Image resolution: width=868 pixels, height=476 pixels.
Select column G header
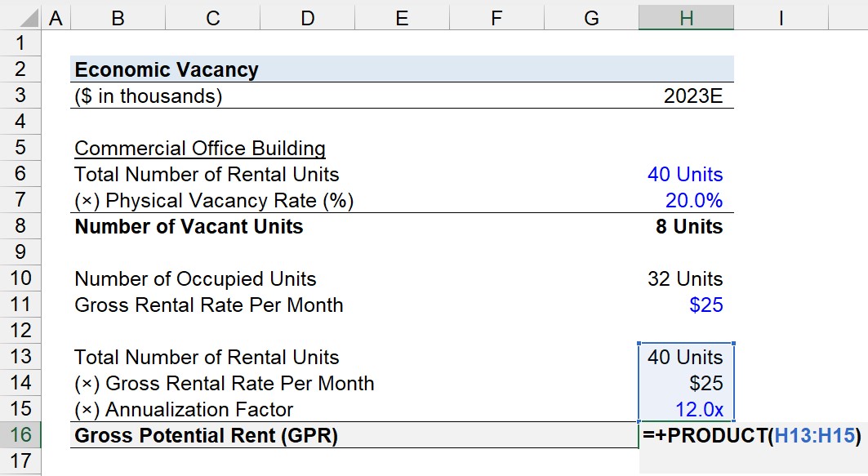tap(591, 18)
